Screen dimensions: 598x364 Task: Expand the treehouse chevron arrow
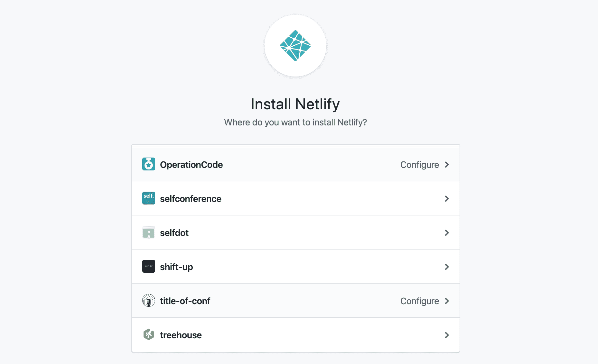pyautogui.click(x=447, y=335)
